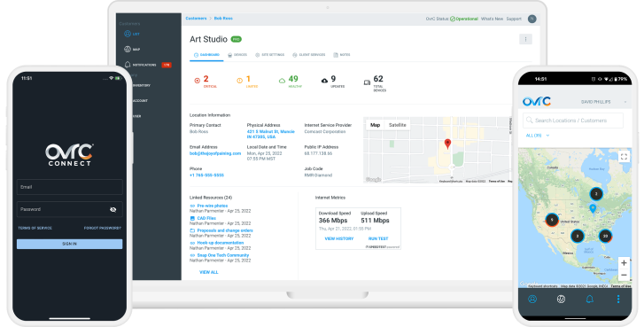
Task: Open the David Phillips account dropdown
Action: click(604, 102)
